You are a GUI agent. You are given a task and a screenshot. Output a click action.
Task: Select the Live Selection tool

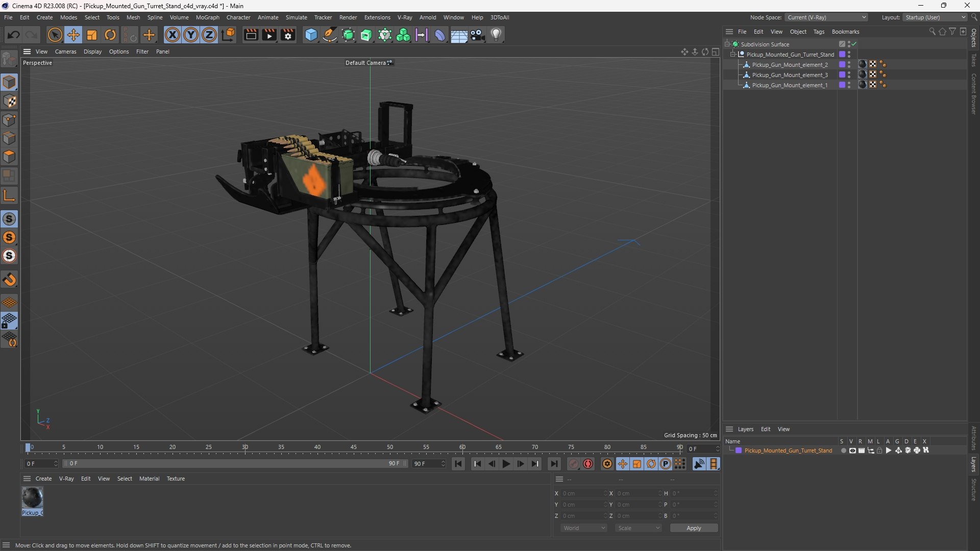pos(55,35)
